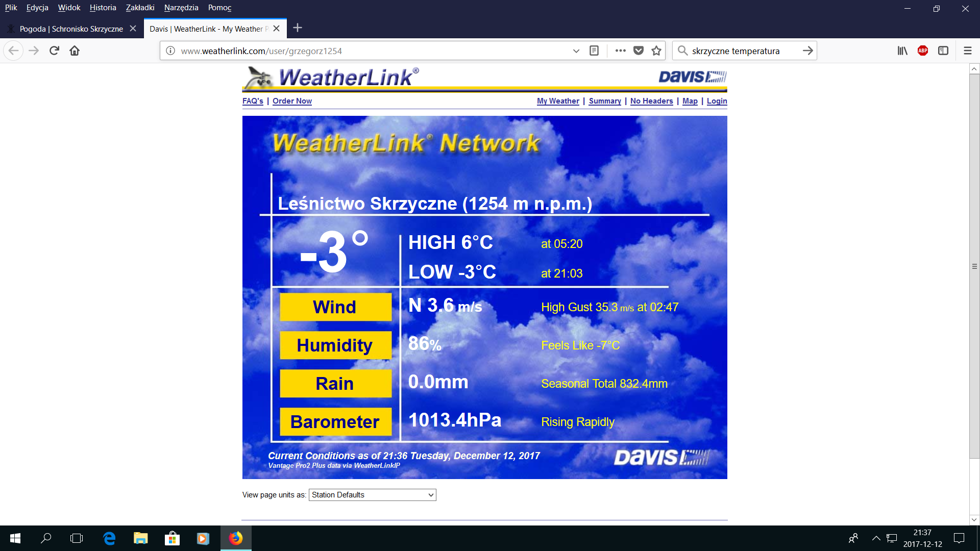Click the WeatherLink logo
Image resolution: width=980 pixels, height=551 pixels.
tap(331, 78)
